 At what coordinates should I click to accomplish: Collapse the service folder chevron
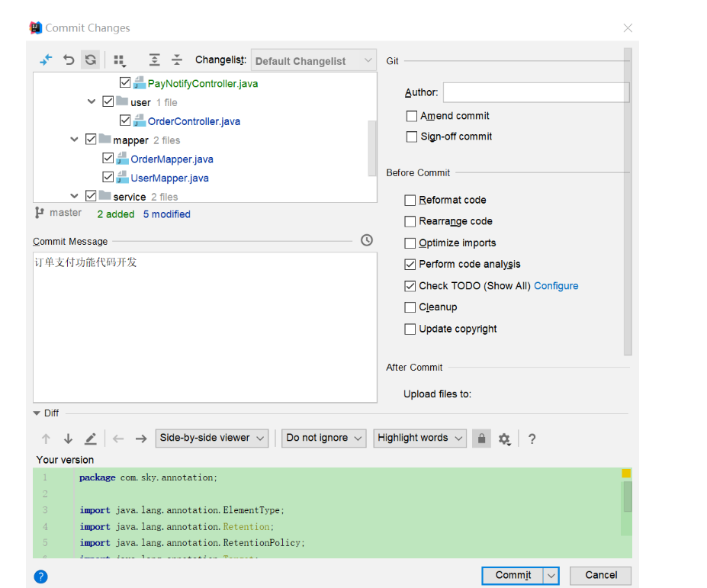pos(75,196)
